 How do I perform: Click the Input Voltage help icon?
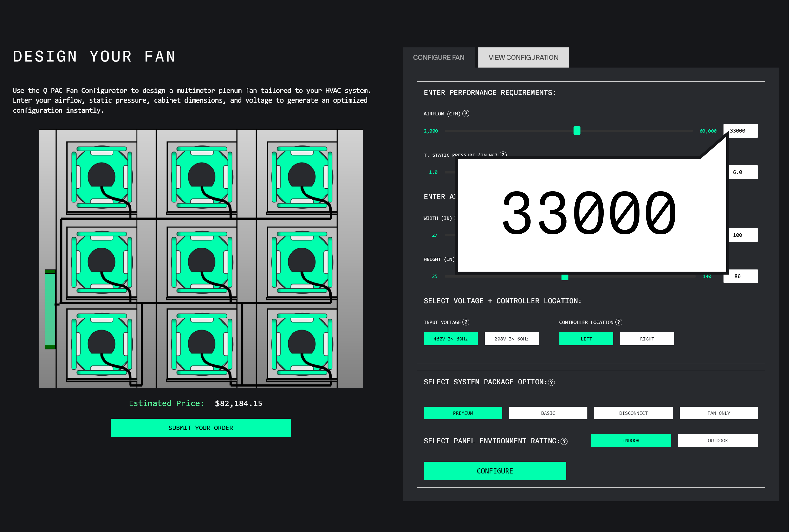pos(466,322)
